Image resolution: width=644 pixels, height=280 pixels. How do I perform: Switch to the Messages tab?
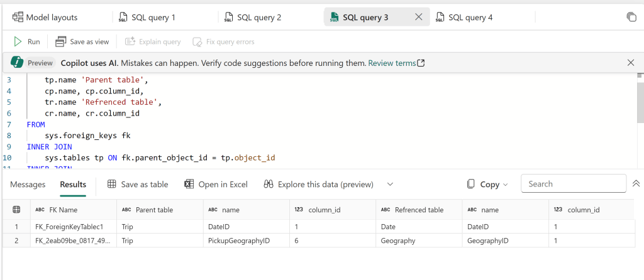coord(28,184)
